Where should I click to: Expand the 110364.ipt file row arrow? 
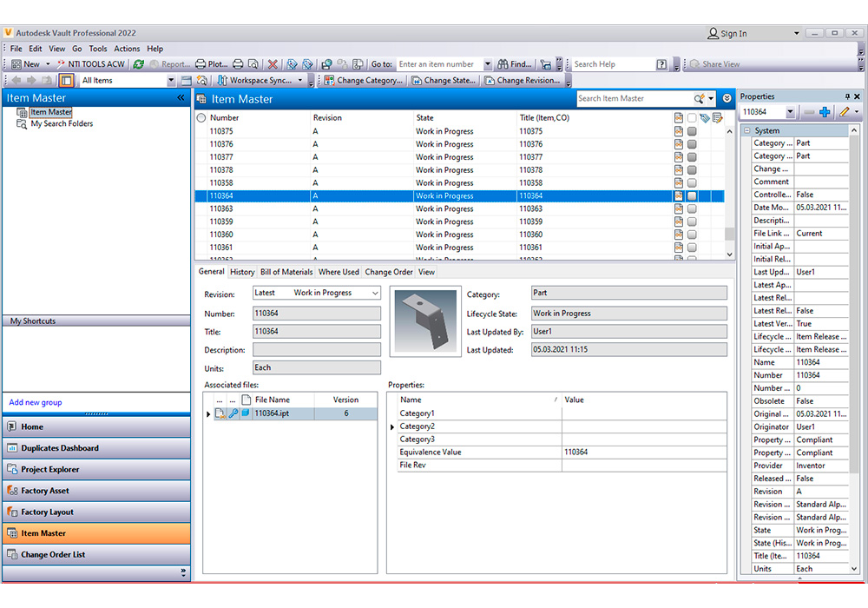click(208, 413)
